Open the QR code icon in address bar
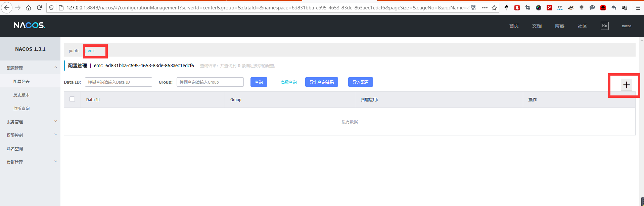The width and height of the screenshot is (644, 206). pyautogui.click(x=473, y=8)
